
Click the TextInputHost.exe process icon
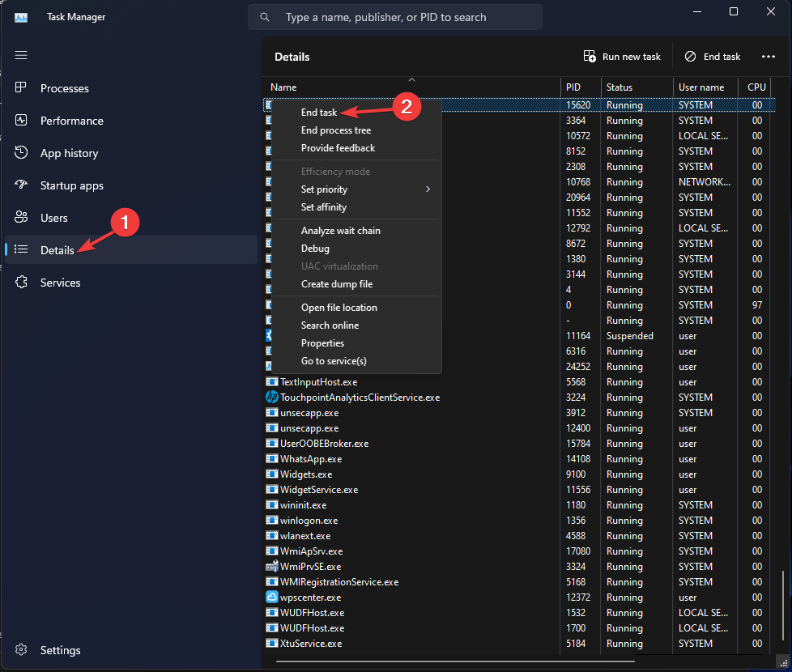pyautogui.click(x=272, y=381)
